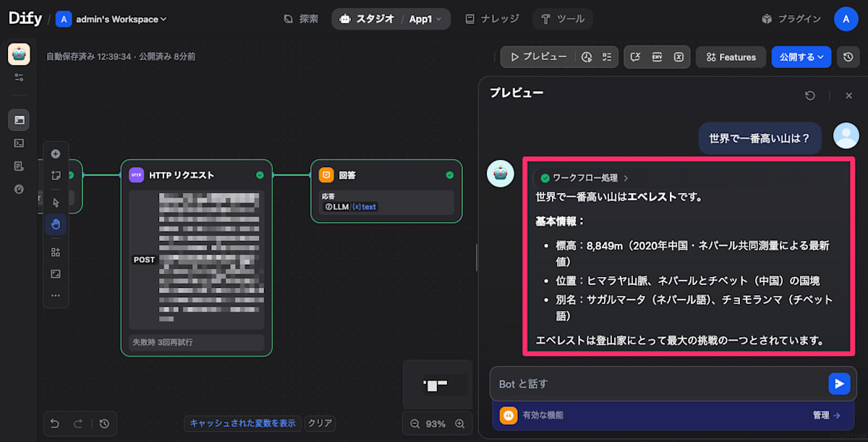The image size is (868, 442).
Task: Open the 93% zoom level menu
Action: [x=436, y=424]
